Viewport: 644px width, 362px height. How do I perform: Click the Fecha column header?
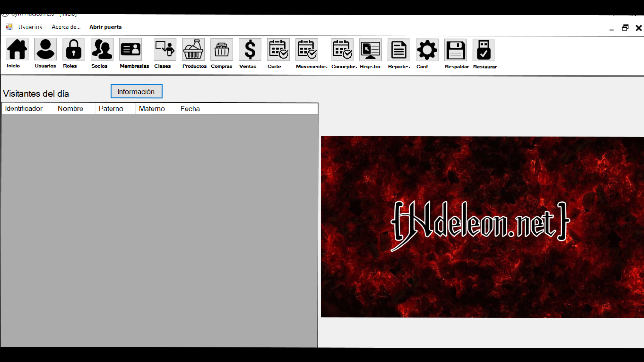pos(190,109)
